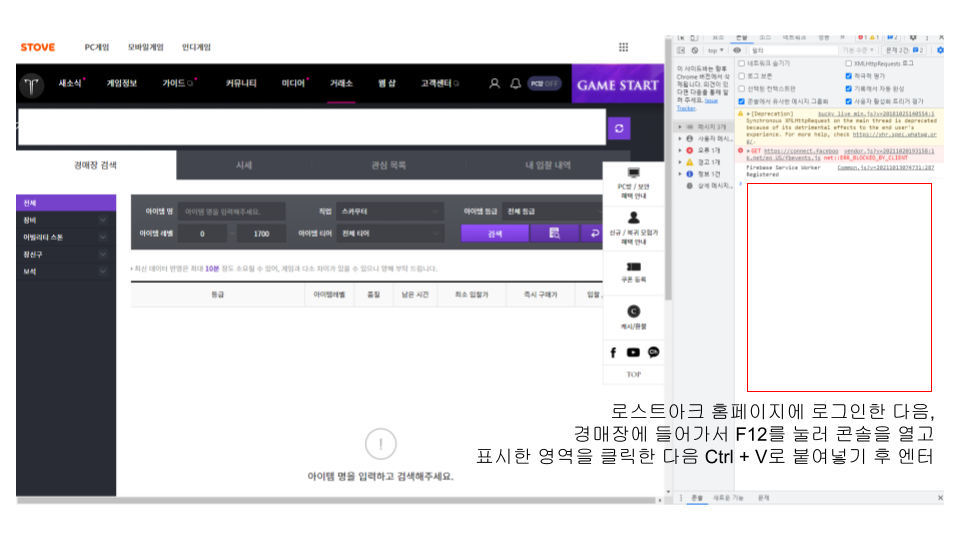Open the DevTools more tabs chevron
Screen dimensions: 960x540
coord(842,37)
